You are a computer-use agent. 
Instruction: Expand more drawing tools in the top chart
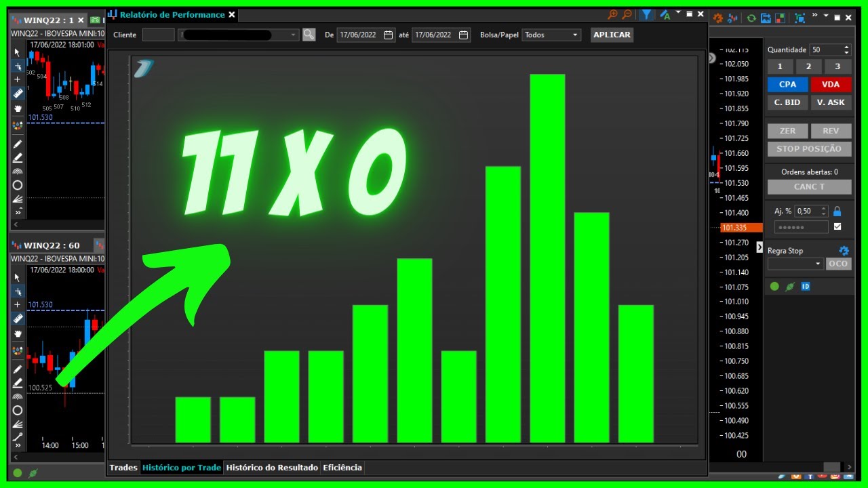click(18, 212)
